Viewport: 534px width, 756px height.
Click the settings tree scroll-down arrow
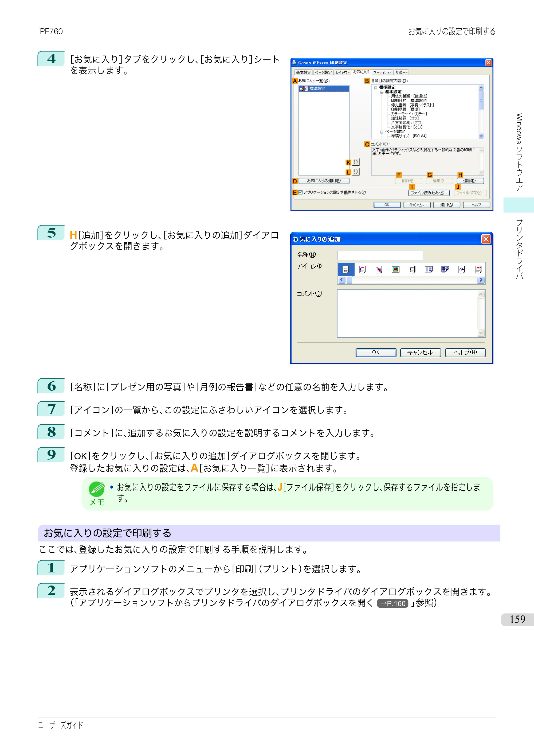coord(481,136)
